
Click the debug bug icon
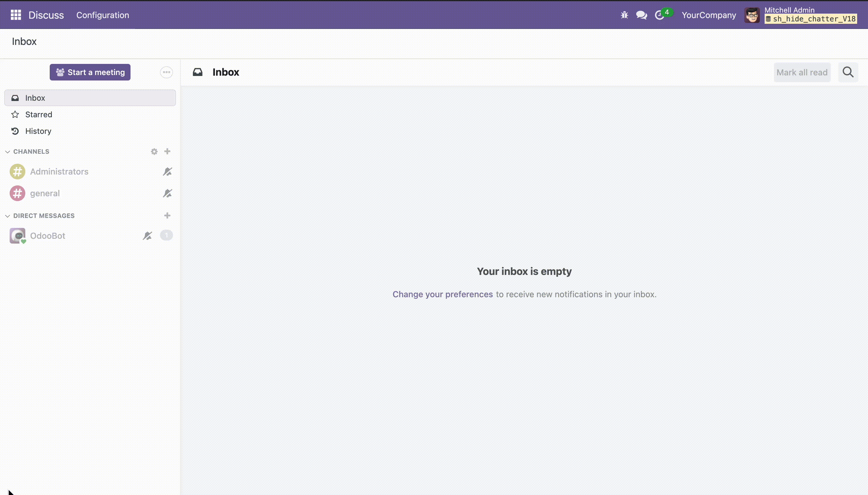pyautogui.click(x=624, y=15)
